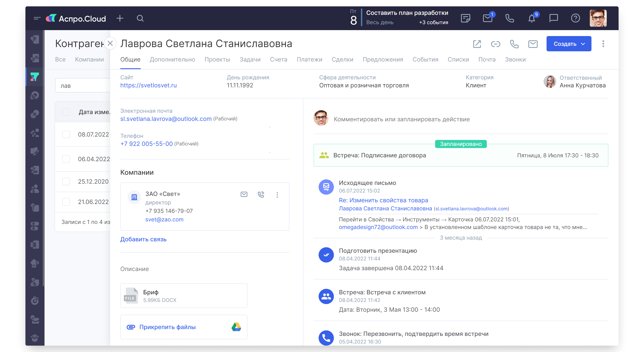Switch to the Общие tab

coord(130,60)
